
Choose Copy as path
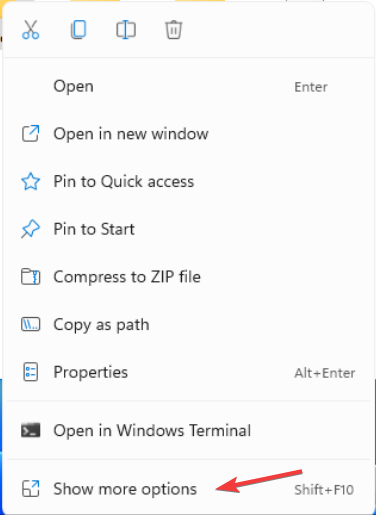tap(188, 325)
